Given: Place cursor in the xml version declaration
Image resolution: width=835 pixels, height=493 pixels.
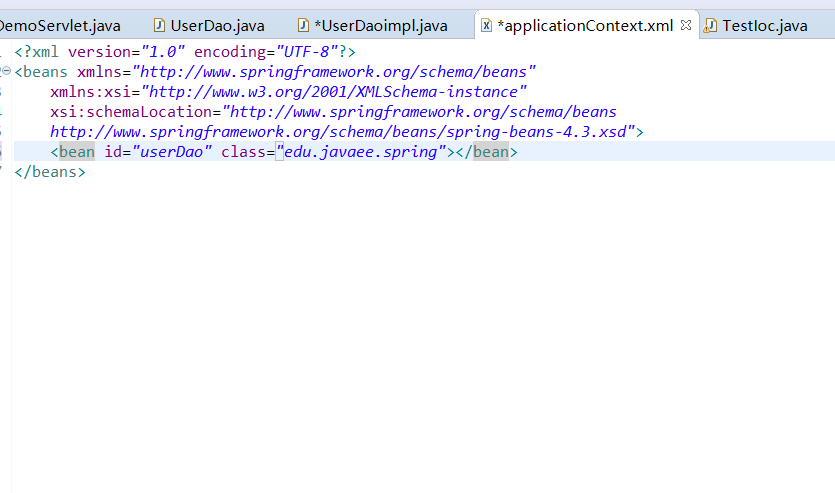Looking at the screenshot, I should (185, 52).
